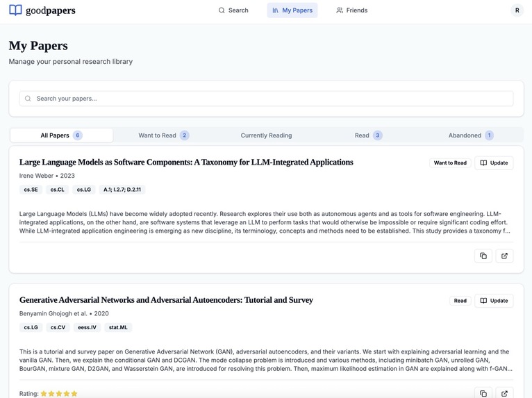The image size is (532, 398).
Task: Click the magnifier icon in the paper search box
Action: click(x=28, y=99)
